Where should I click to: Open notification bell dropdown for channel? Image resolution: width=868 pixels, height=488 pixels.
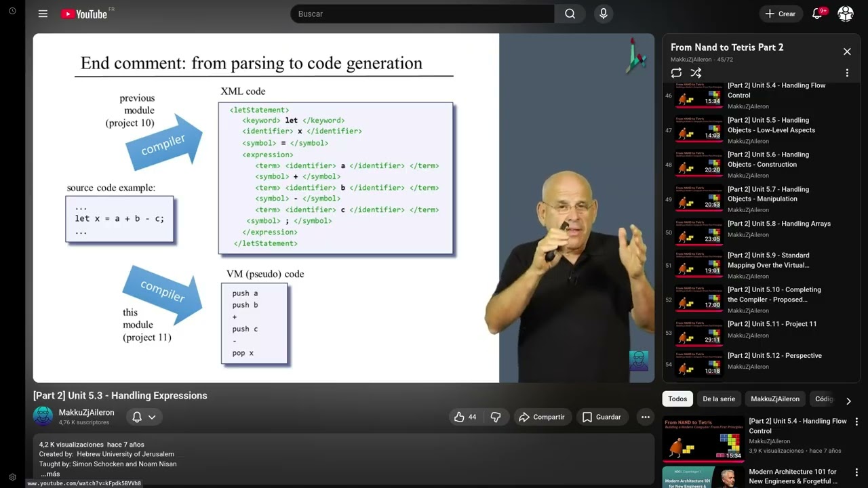[x=144, y=417]
